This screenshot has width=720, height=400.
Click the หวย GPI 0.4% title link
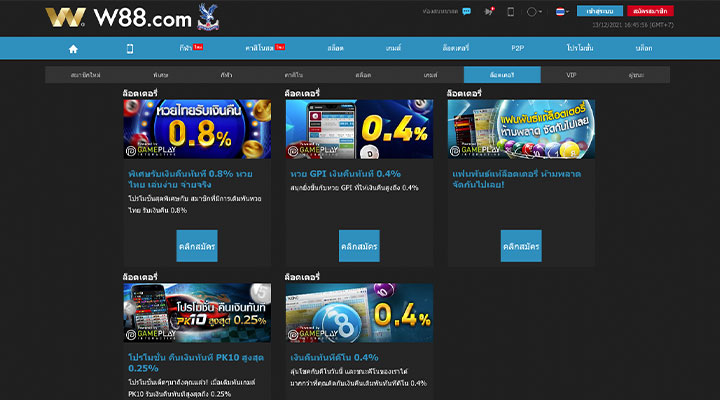345,174
